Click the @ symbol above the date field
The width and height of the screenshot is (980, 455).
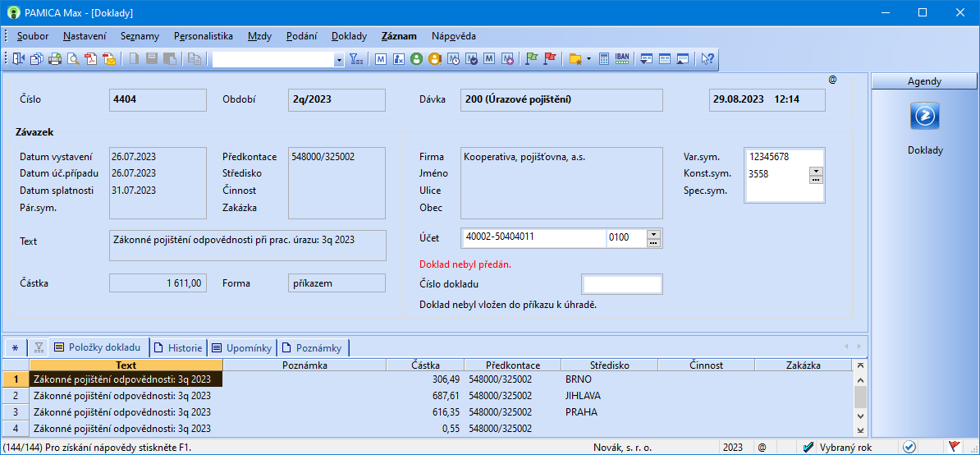click(832, 80)
